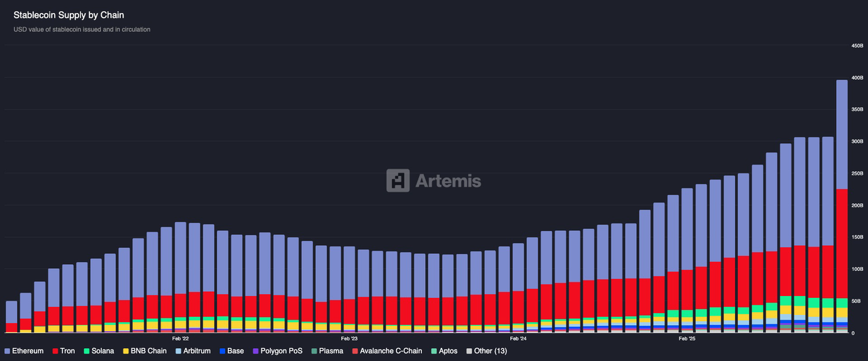Click the tallest rightmost bar's Ethereum segment

point(842,134)
